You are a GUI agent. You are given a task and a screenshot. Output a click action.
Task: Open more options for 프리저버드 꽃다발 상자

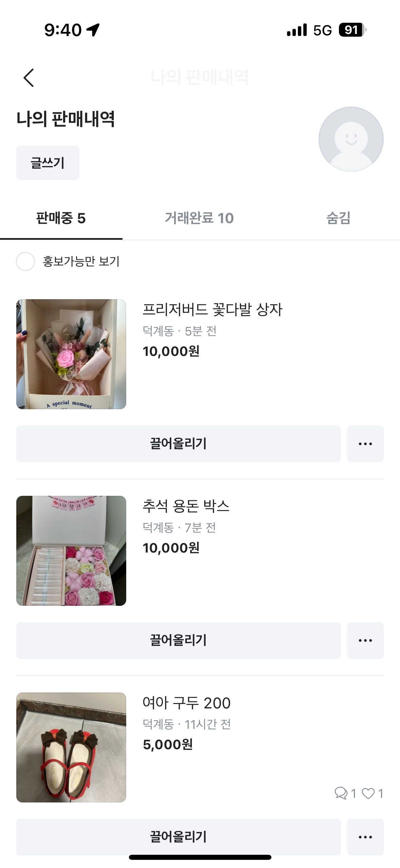tap(365, 444)
